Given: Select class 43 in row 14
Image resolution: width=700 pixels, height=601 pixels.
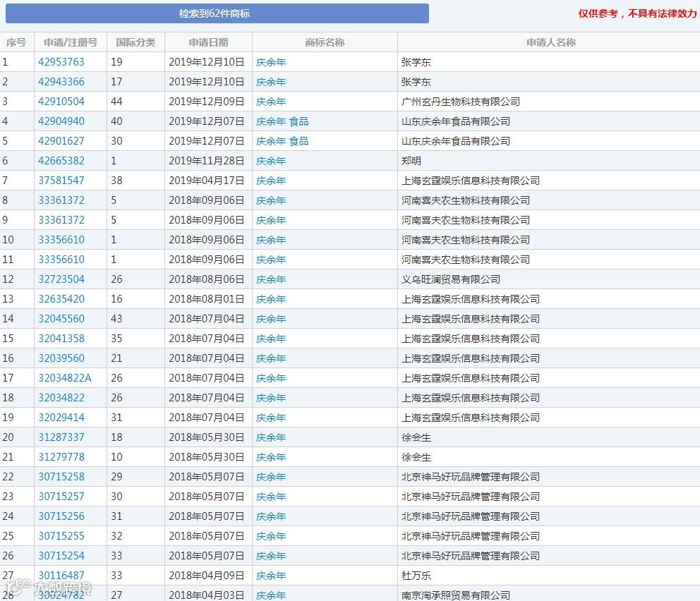Looking at the screenshot, I should 116,319.
